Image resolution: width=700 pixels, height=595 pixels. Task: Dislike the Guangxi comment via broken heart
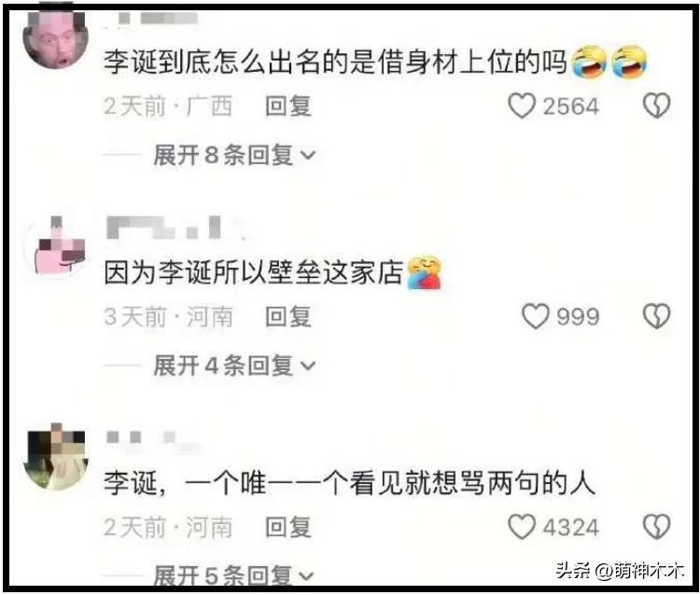[x=656, y=105]
